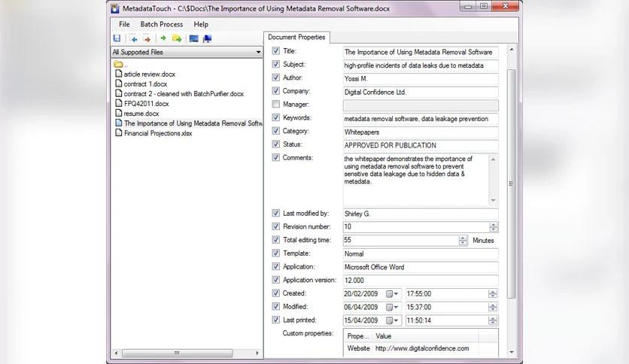
Task: Click the file icon beside Financial Projections.xlsx
Action: click(118, 132)
